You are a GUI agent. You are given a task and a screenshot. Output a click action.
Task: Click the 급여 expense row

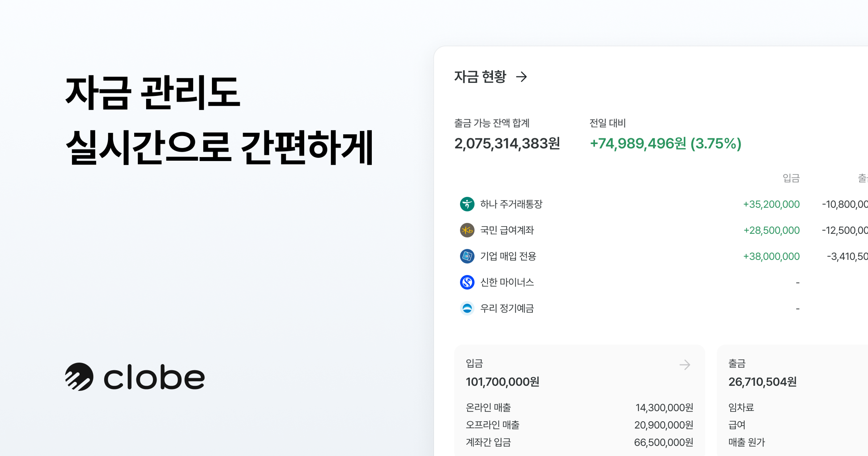tap(737, 425)
